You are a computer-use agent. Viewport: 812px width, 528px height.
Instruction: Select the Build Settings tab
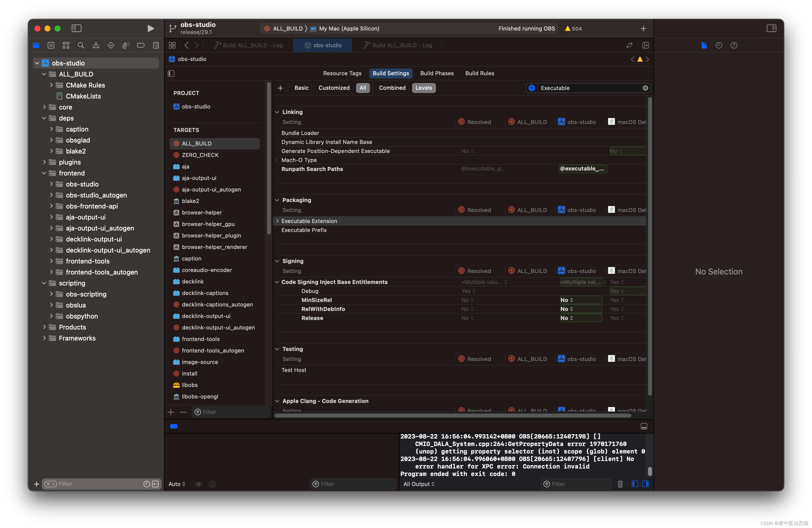point(391,73)
